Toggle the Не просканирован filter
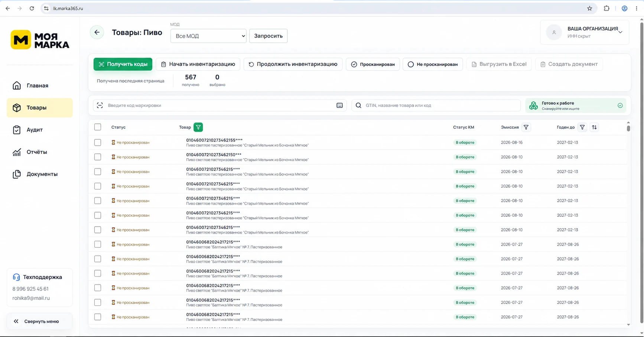Image resolution: width=644 pixels, height=337 pixels. (x=433, y=64)
